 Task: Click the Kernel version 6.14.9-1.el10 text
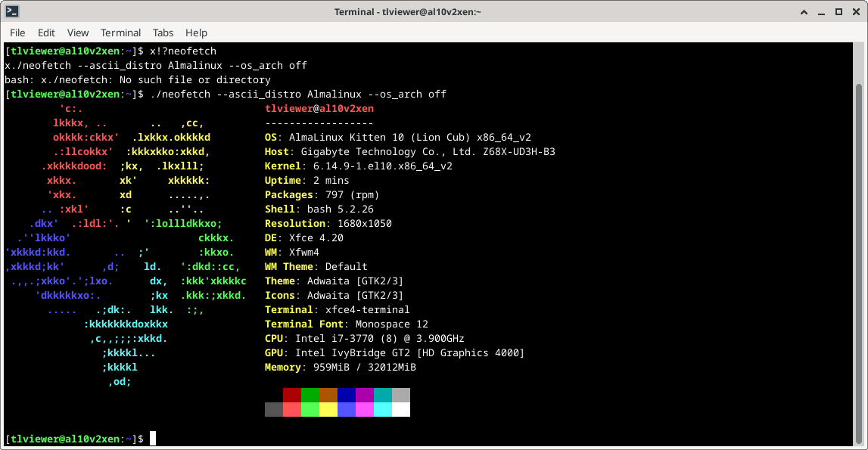tap(382, 166)
